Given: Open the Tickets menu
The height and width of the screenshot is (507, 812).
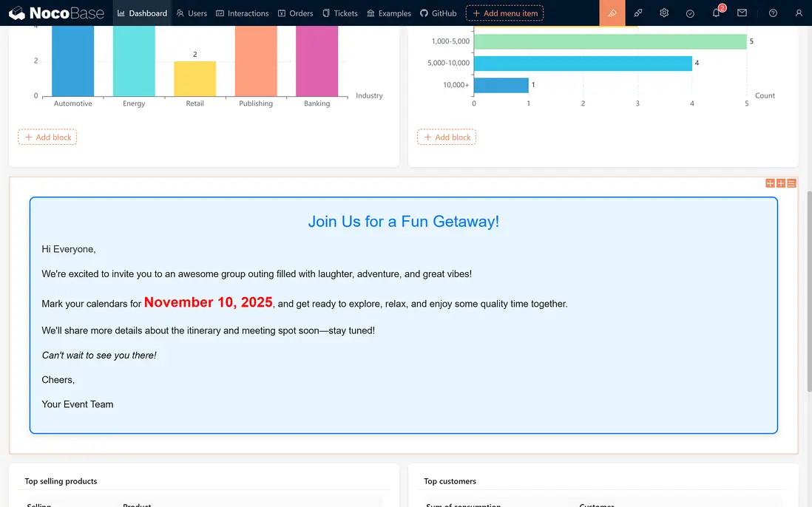Looking at the screenshot, I should point(340,13).
